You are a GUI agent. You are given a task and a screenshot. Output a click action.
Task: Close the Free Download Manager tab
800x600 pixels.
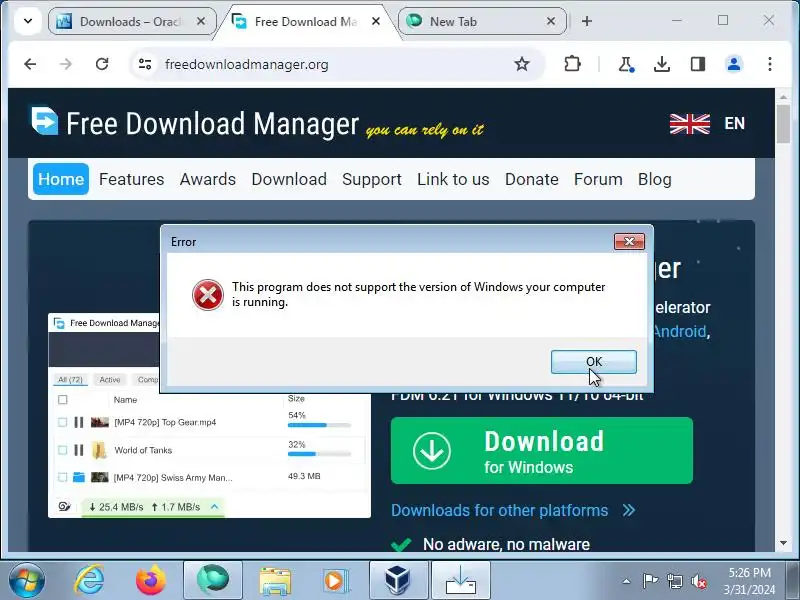coord(376,21)
